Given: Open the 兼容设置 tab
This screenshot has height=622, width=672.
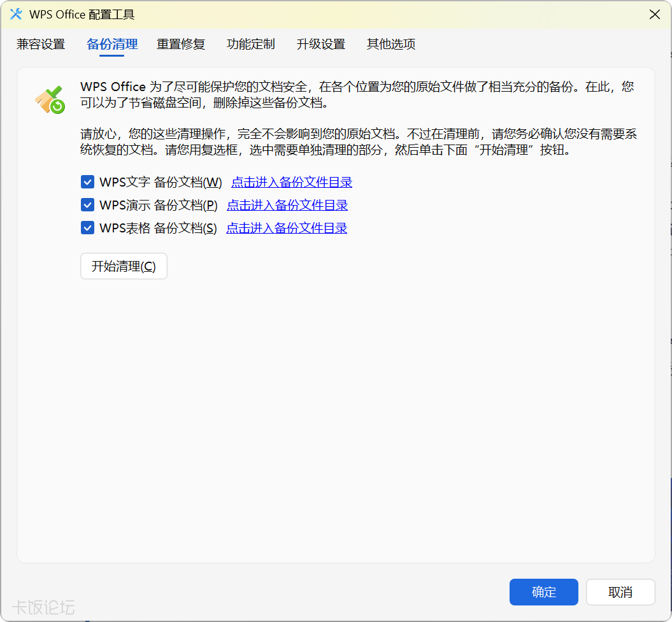Looking at the screenshot, I should tap(41, 44).
